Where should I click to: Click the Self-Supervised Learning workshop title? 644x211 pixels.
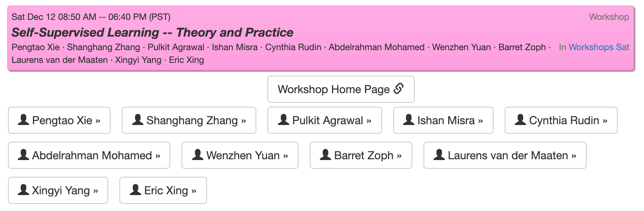(152, 32)
